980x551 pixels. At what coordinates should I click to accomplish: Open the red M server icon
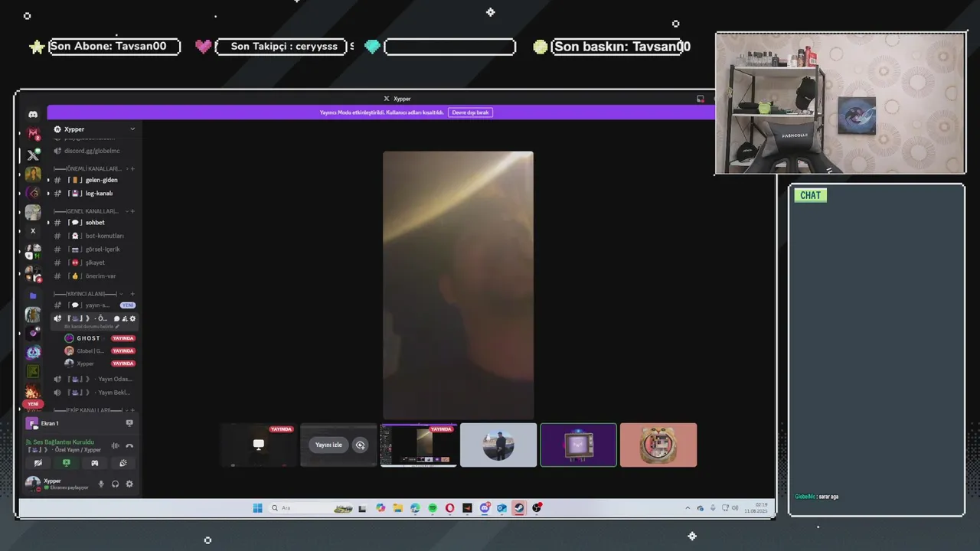point(33,134)
